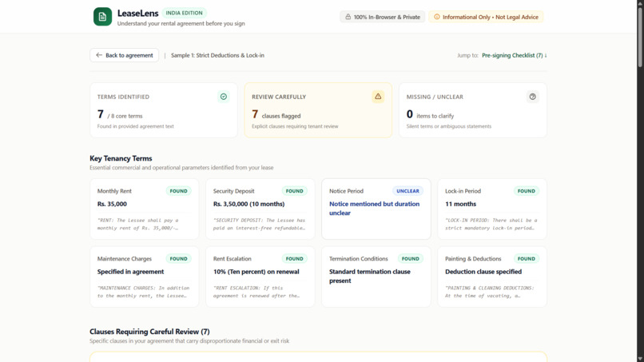Select the Monthly Rent term card

click(144, 209)
